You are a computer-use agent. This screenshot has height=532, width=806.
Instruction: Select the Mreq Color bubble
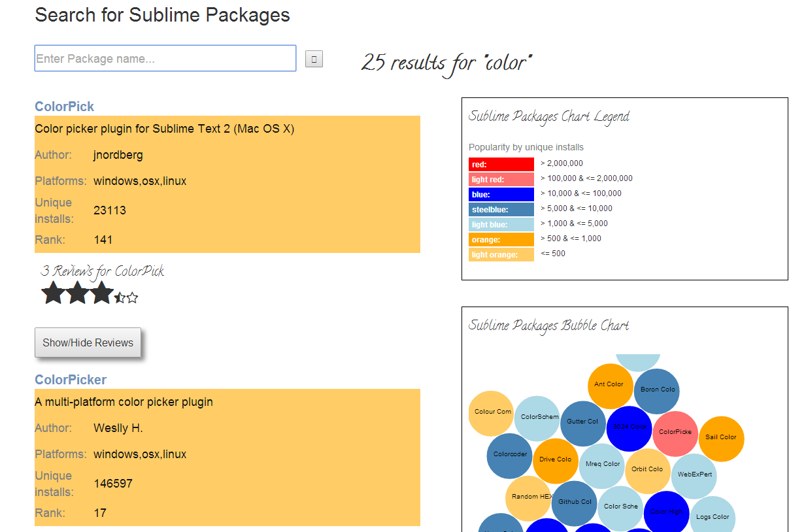[602, 465]
